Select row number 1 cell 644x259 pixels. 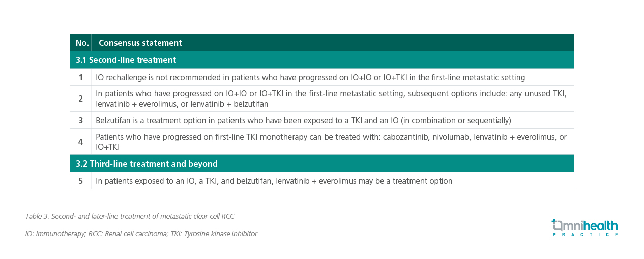(x=81, y=77)
